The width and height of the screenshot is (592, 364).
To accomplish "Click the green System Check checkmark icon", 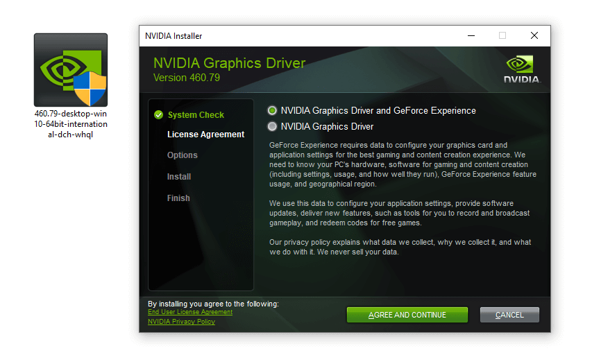I will [158, 114].
